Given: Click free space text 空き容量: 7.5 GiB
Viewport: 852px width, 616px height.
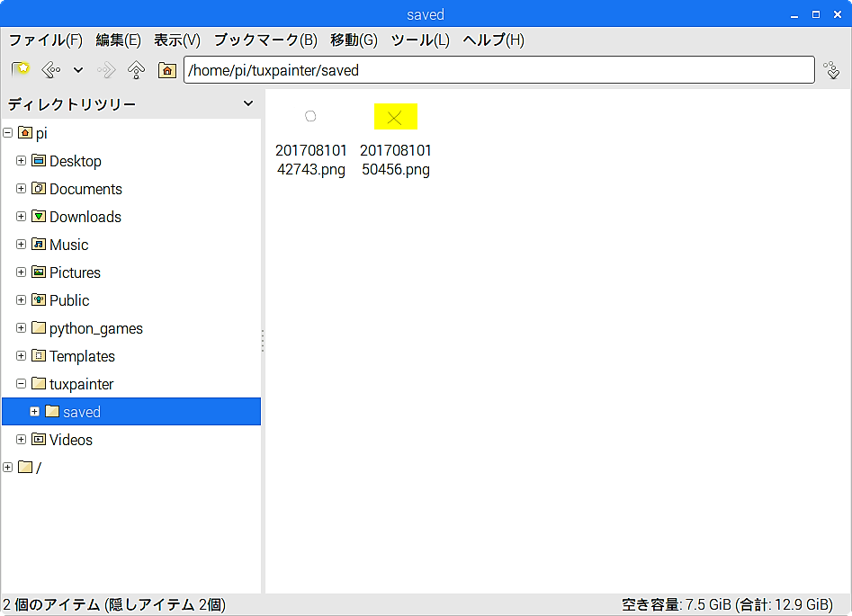Looking at the screenshot, I should click(676, 604).
